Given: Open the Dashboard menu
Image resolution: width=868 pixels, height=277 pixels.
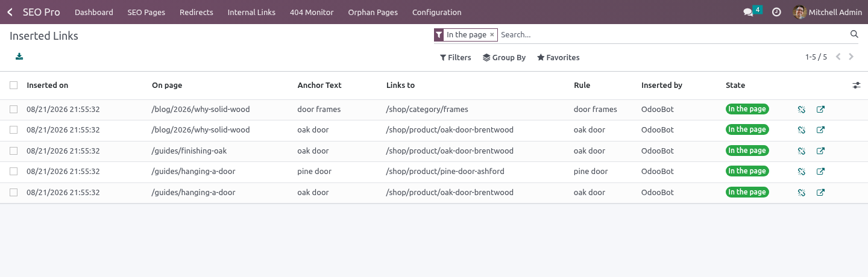Looking at the screenshot, I should pos(94,12).
